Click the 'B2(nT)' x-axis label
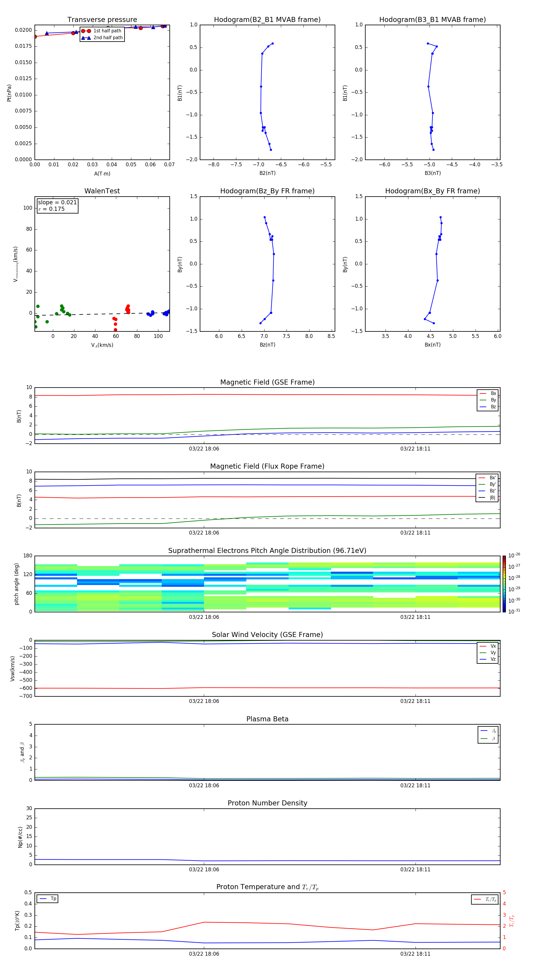The image size is (535, 980). [267, 173]
